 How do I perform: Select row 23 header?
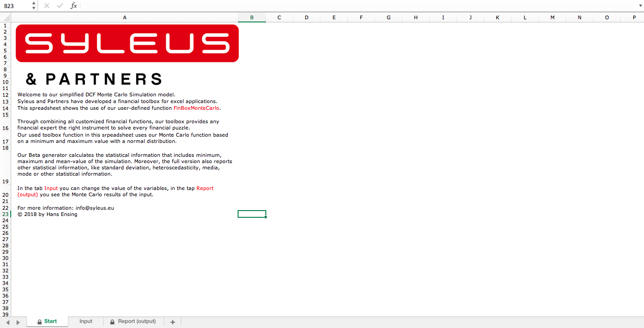(x=5, y=214)
